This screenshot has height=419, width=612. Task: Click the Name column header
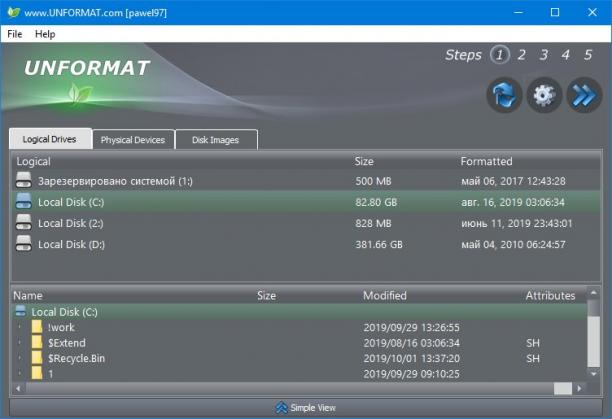point(28,295)
